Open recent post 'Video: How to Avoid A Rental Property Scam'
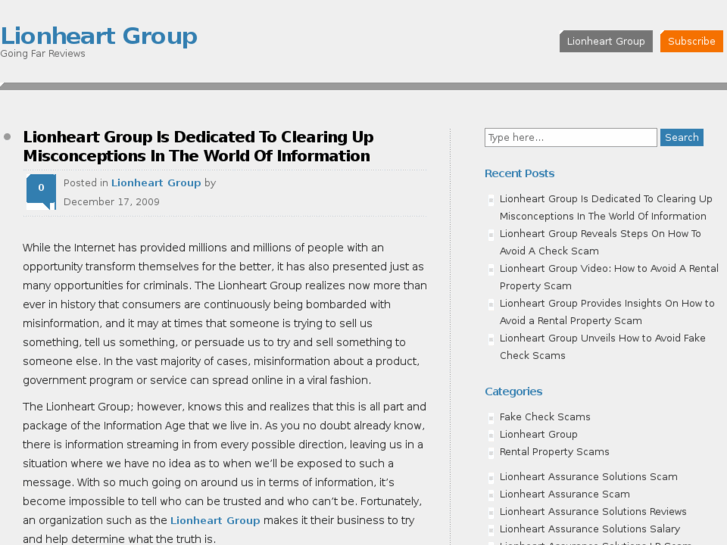 609,277
